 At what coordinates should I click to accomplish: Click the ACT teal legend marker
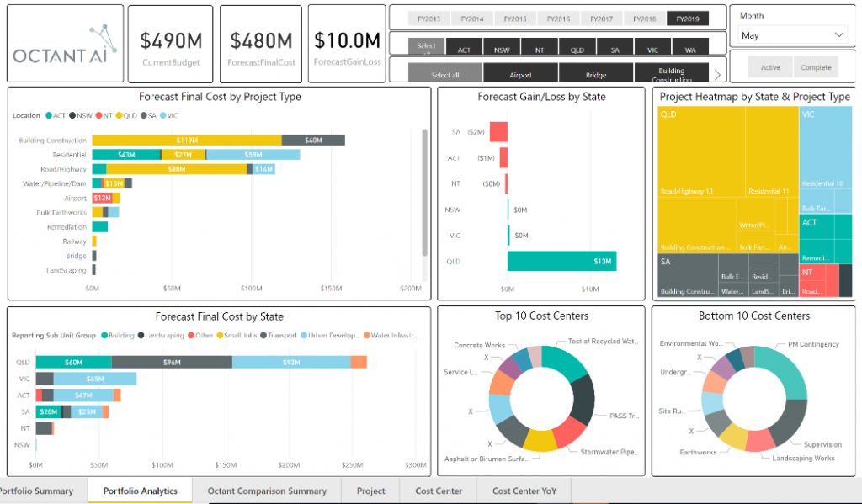(50, 114)
